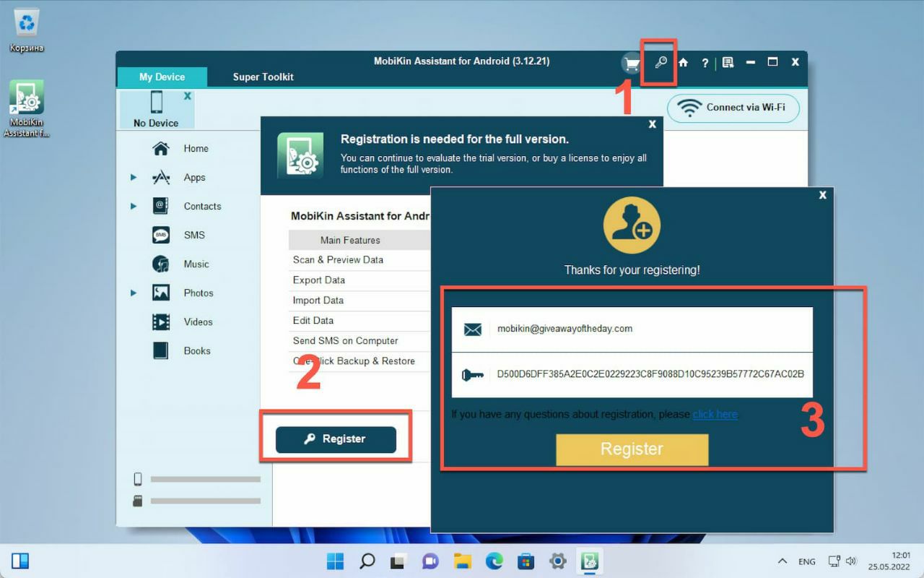Expand the Apps tree arrow
This screenshot has height=578, width=924.
pyautogui.click(x=134, y=177)
